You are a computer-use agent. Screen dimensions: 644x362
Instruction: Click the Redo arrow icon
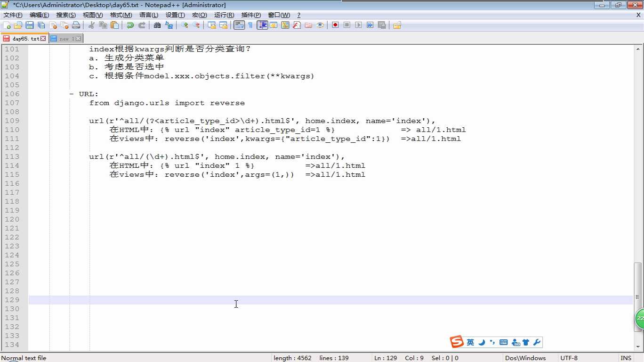pos(142,25)
